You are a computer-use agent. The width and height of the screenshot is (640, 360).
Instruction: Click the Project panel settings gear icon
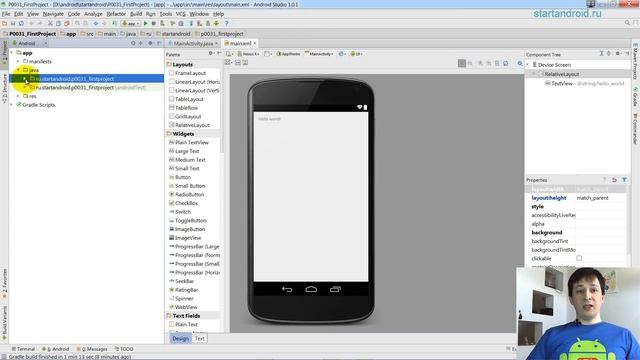150,43
